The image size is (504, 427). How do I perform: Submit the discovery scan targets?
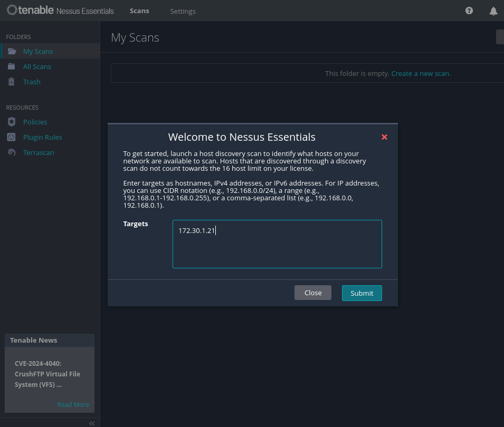(x=362, y=293)
